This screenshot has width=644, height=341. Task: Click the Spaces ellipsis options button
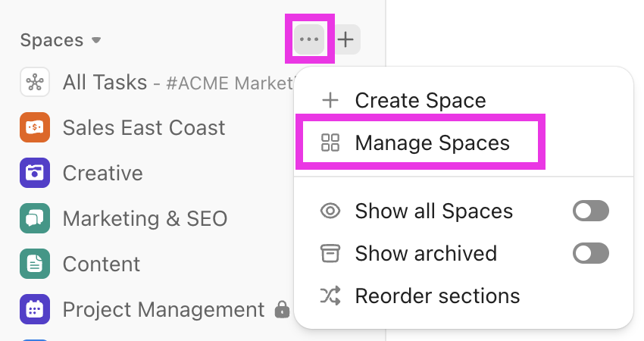(x=309, y=39)
